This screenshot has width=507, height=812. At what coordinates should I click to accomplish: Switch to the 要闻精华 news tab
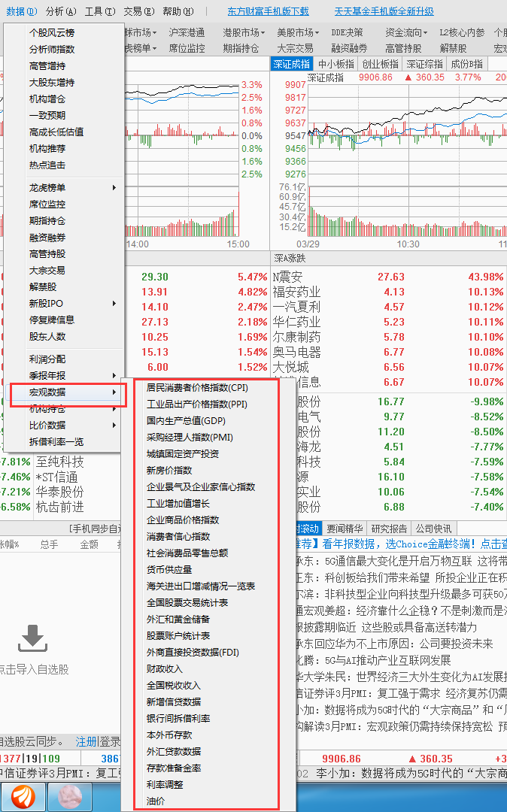345,529
